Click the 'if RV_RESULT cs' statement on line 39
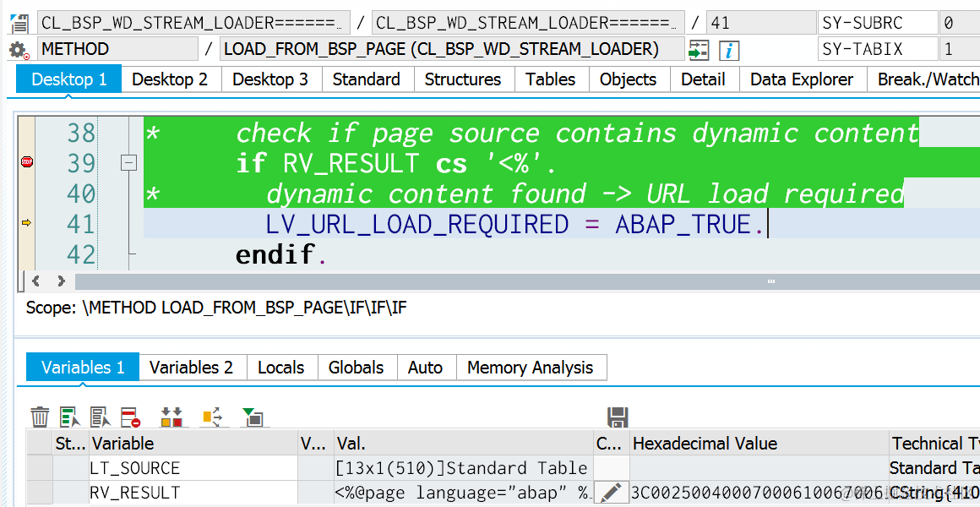 click(395, 164)
